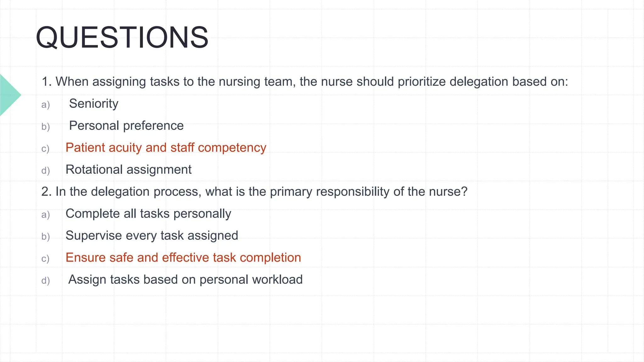Pick the 'Rotational assignment' option
The height and width of the screenshot is (362, 644).
129,170
